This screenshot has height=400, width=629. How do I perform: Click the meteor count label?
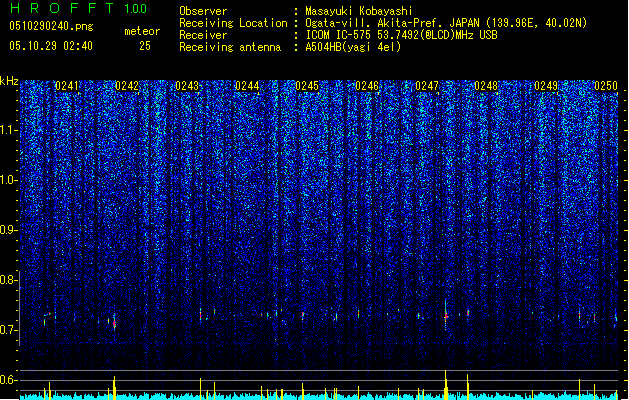pos(142,31)
